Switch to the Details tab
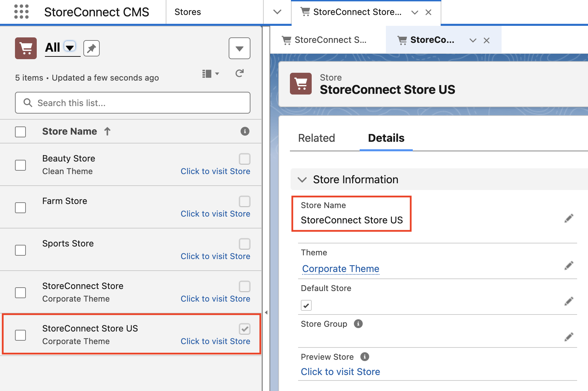 tap(386, 138)
